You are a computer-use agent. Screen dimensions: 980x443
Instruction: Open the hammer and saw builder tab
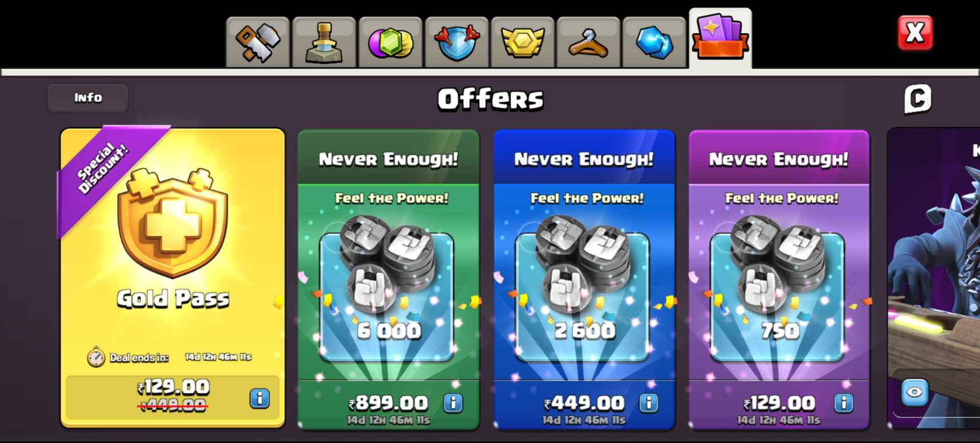tap(258, 42)
